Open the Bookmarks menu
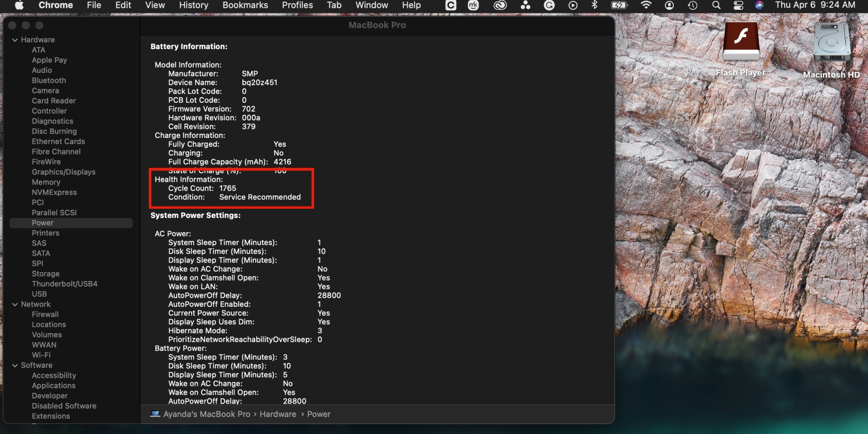Screen dimensions: 868x434 point(245,5)
